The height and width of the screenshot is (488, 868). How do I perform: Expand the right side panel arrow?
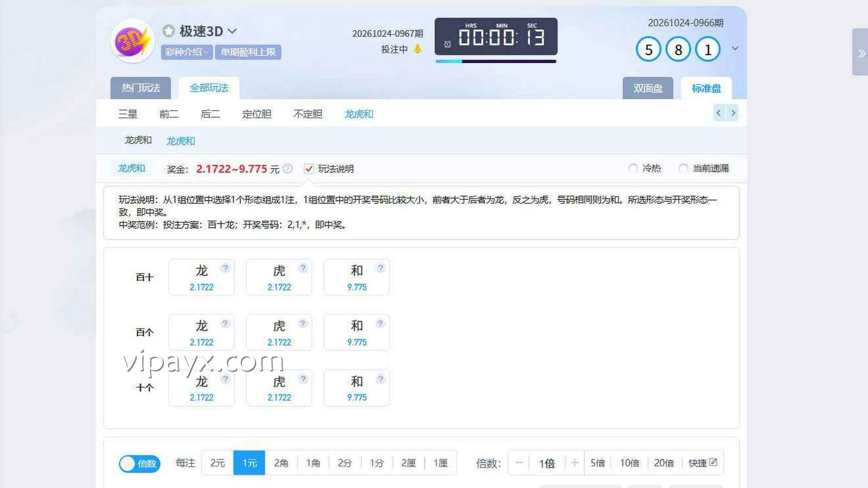tap(861, 53)
